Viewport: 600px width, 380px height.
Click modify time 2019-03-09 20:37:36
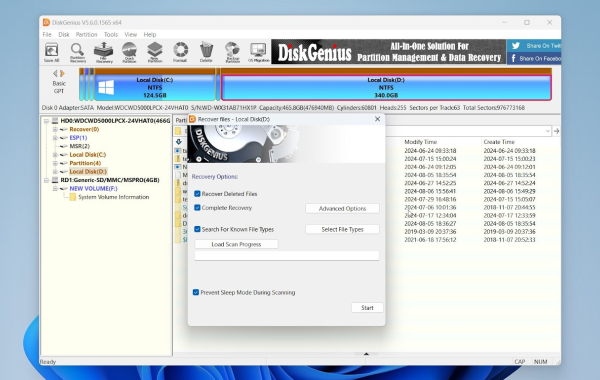point(430,232)
